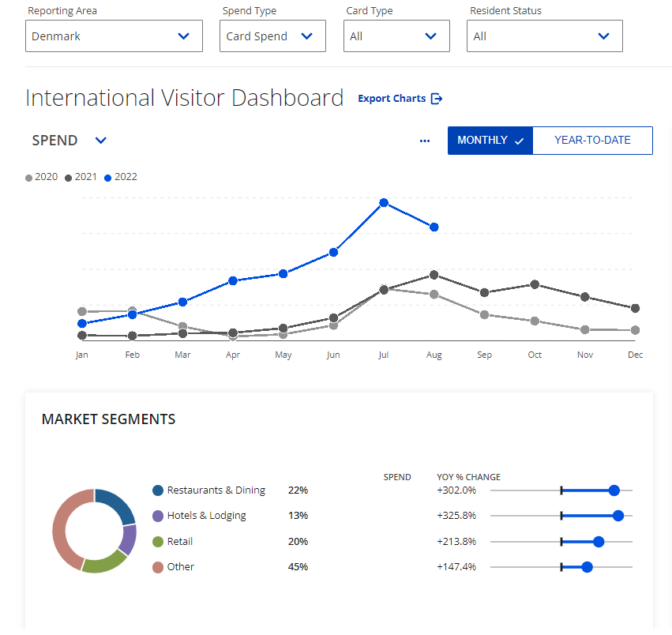The image size is (672, 635).
Task: Open the Resident Status dropdown
Action: coord(544,36)
